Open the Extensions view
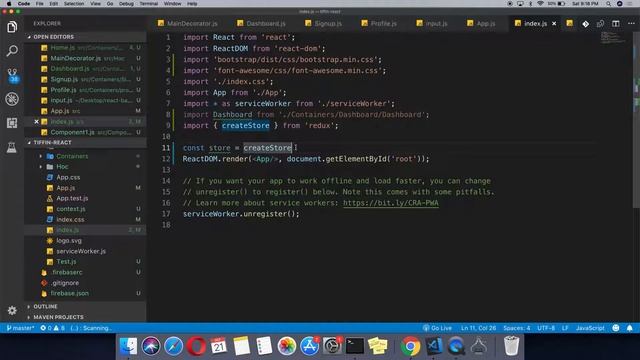Viewport: 640px width, 360px height. [12, 123]
